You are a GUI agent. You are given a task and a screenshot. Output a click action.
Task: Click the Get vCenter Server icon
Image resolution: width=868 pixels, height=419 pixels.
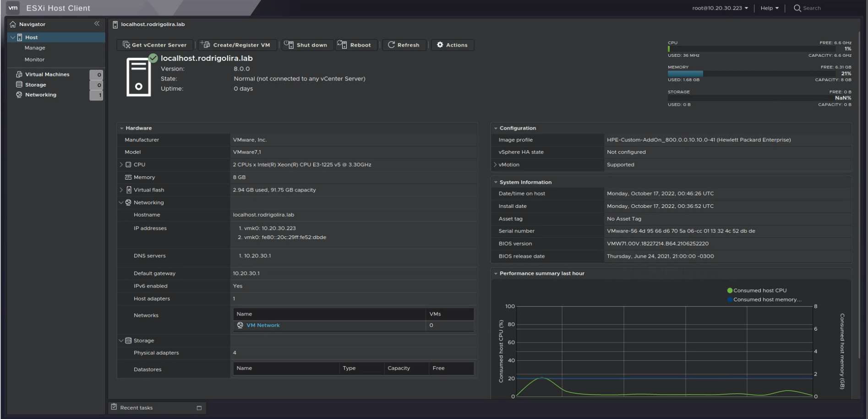(x=126, y=45)
